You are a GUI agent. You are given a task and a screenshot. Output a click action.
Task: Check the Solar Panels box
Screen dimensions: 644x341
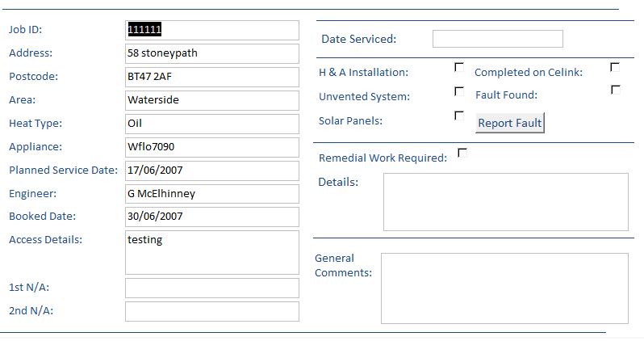click(459, 116)
